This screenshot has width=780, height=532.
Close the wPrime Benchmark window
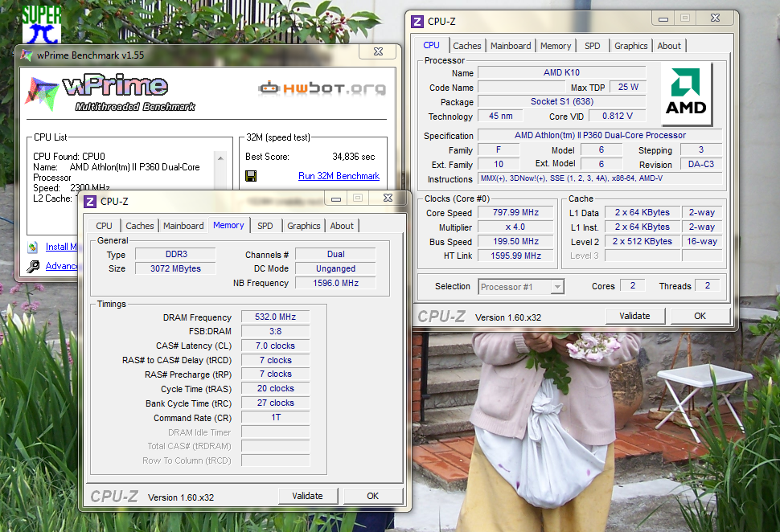[x=378, y=51]
